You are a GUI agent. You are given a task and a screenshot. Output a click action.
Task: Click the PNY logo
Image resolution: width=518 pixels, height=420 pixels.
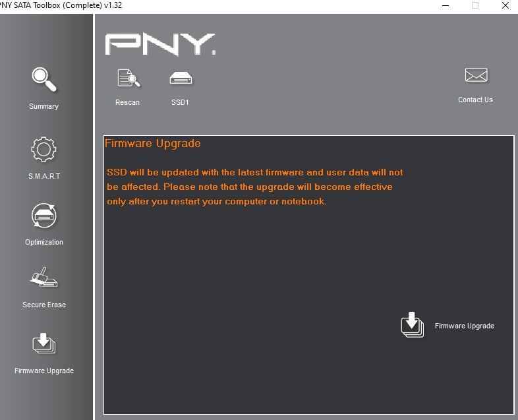[160, 44]
